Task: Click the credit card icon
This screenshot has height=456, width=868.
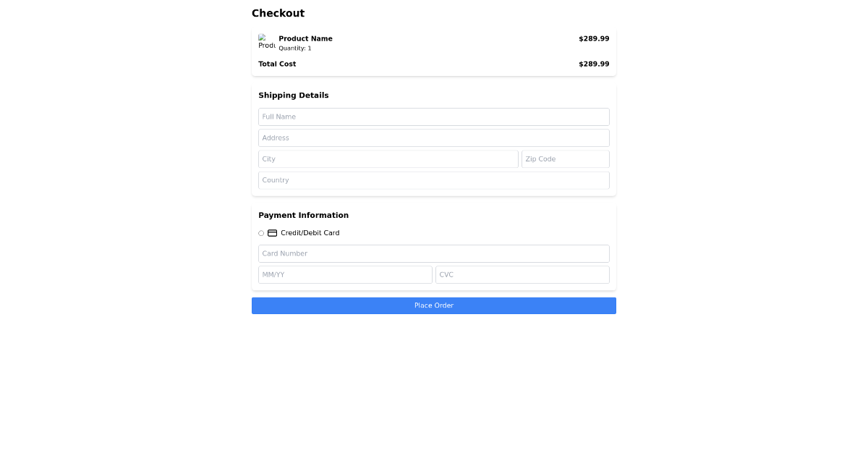Action: pos(273,233)
